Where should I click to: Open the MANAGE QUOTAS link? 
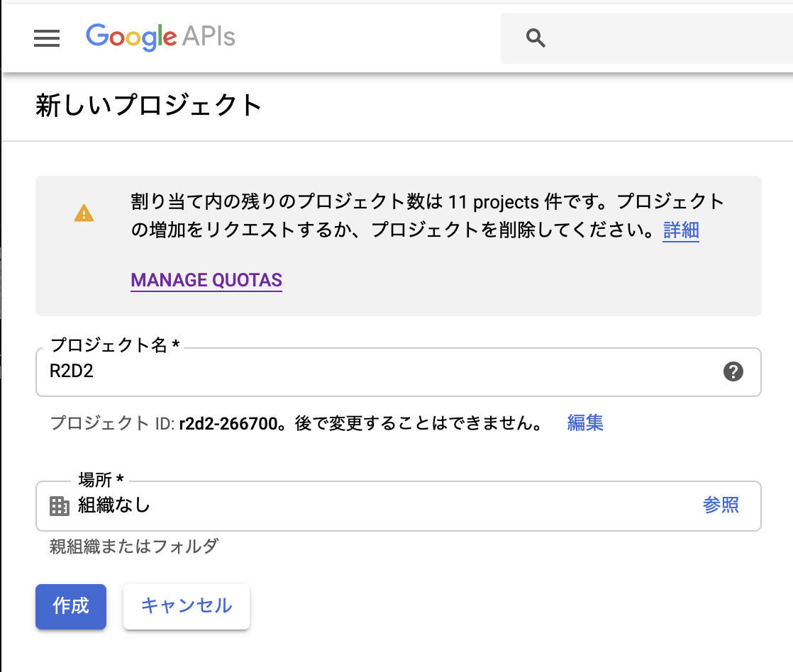[x=206, y=280]
